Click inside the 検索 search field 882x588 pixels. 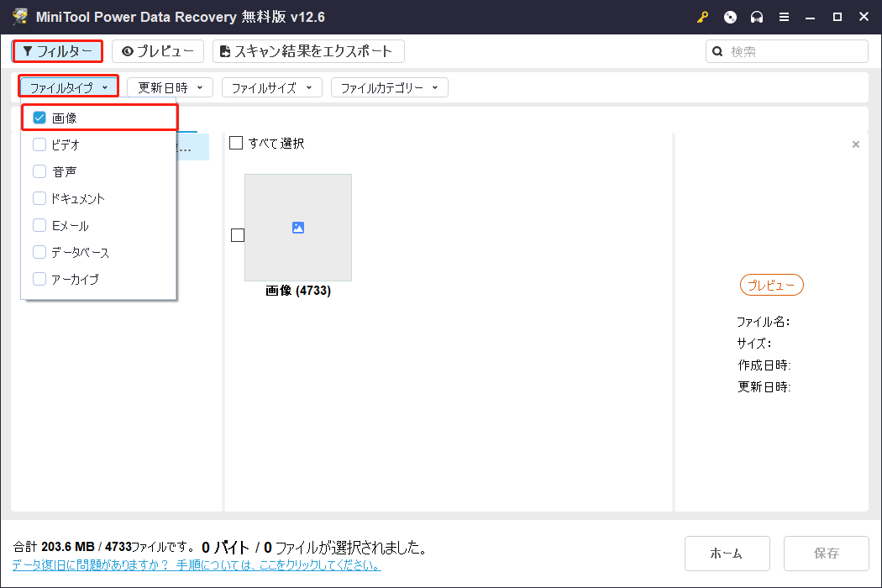(786, 51)
